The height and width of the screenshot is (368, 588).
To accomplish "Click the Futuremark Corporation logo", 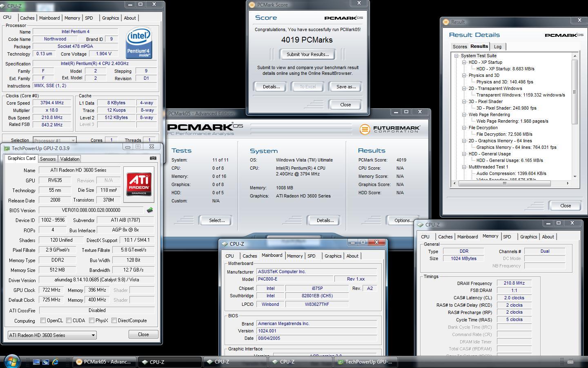I will click(x=390, y=129).
